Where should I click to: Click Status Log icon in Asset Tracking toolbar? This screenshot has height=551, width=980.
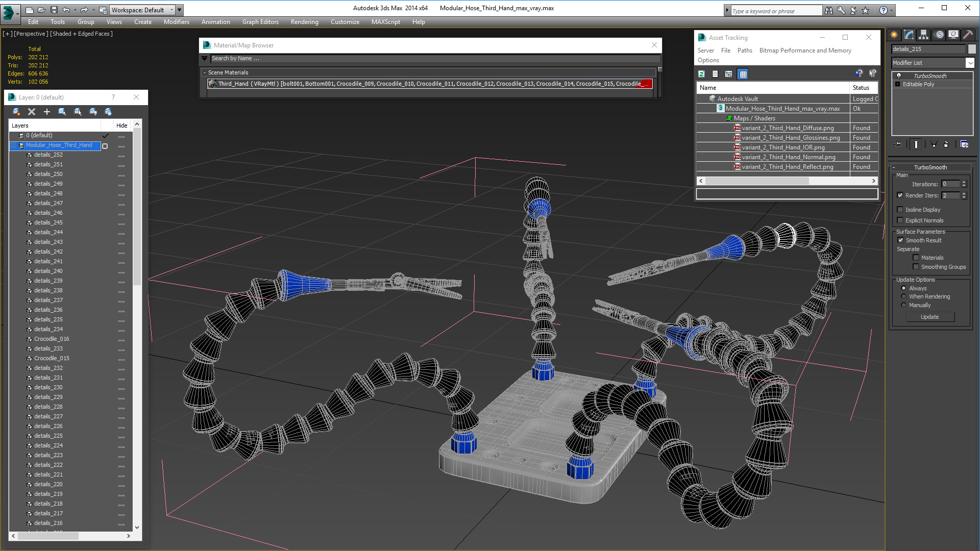715,74
